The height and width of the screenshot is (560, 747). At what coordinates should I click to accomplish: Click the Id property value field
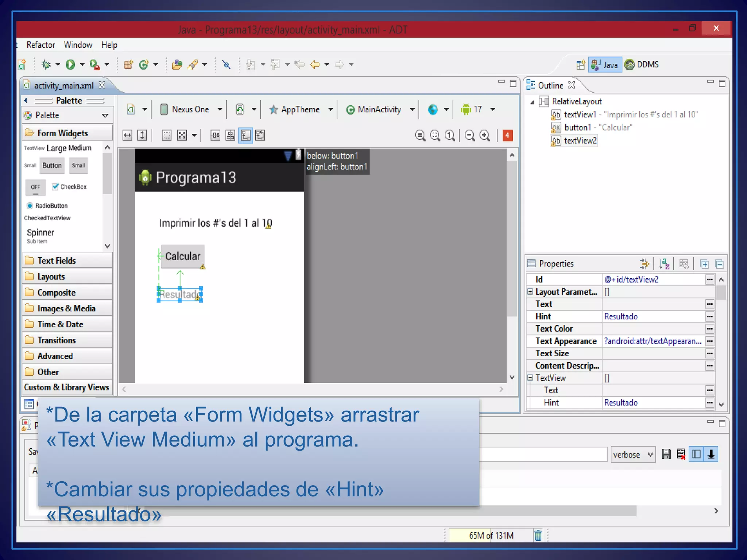pyautogui.click(x=654, y=280)
